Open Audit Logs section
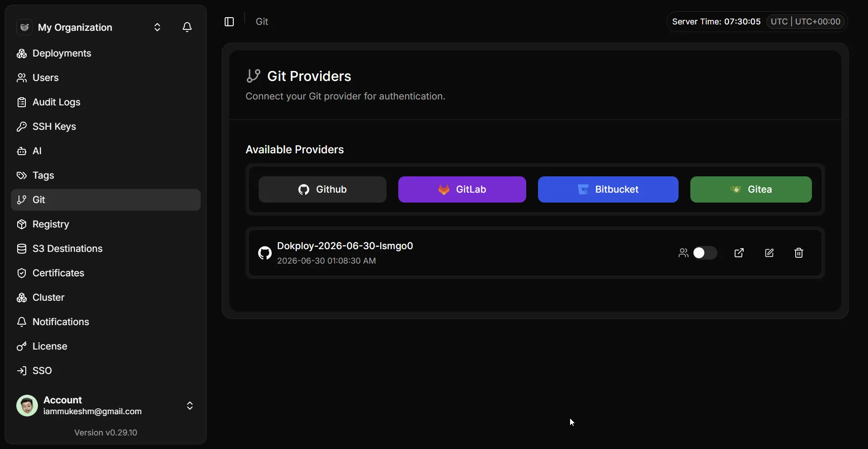The height and width of the screenshot is (449, 868). click(106, 102)
